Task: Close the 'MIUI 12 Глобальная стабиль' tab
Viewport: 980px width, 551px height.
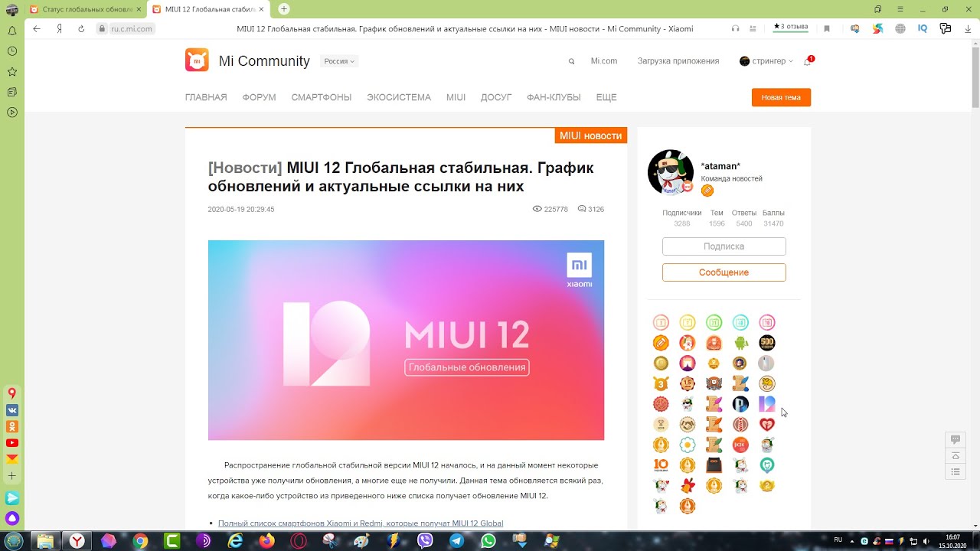Action: point(262,9)
